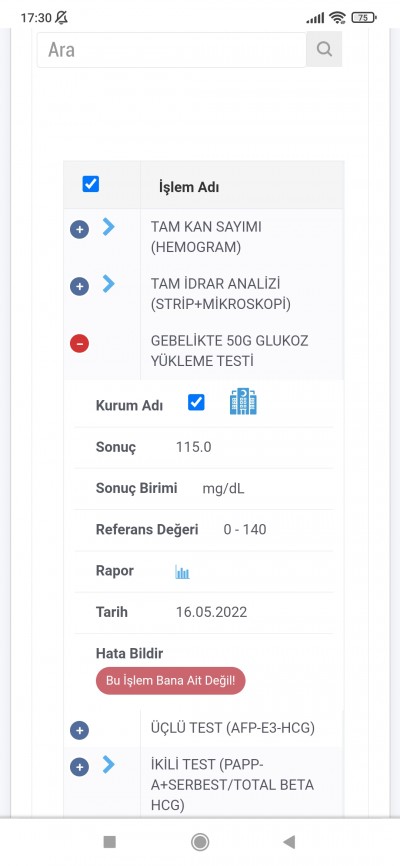Tap the Android home circle button
This screenshot has height=866, width=400.
(x=200, y=842)
